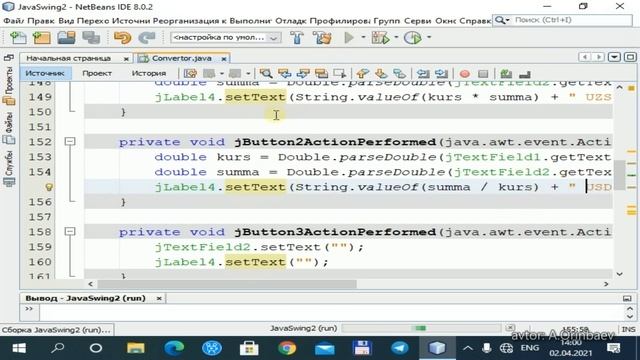Image resolution: width=640 pixels, height=360 pixels.
Task: Show the opened documents list dropdown
Action: (614, 57)
